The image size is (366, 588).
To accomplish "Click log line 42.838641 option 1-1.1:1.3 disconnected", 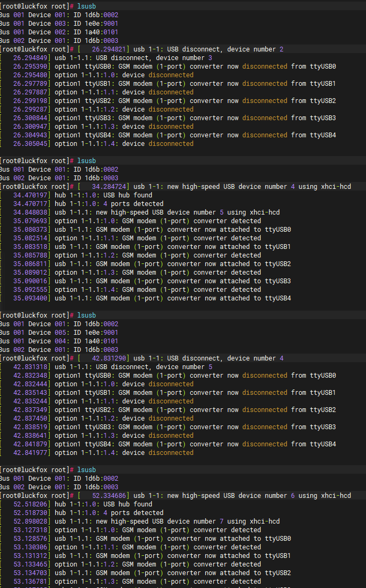I will tap(97, 436).
